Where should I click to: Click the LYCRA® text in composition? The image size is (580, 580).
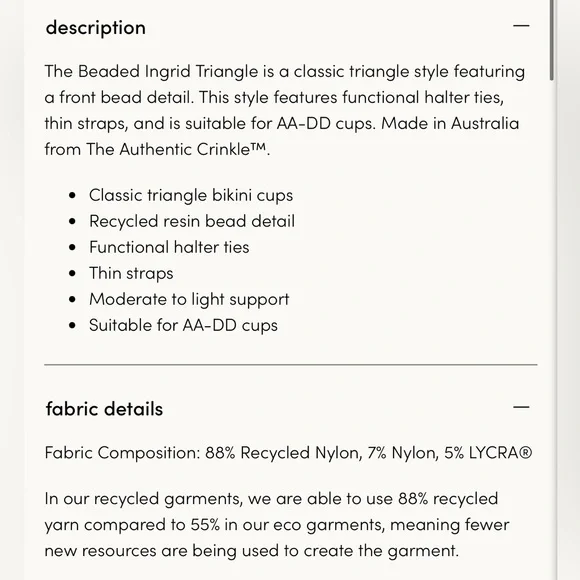click(x=500, y=453)
